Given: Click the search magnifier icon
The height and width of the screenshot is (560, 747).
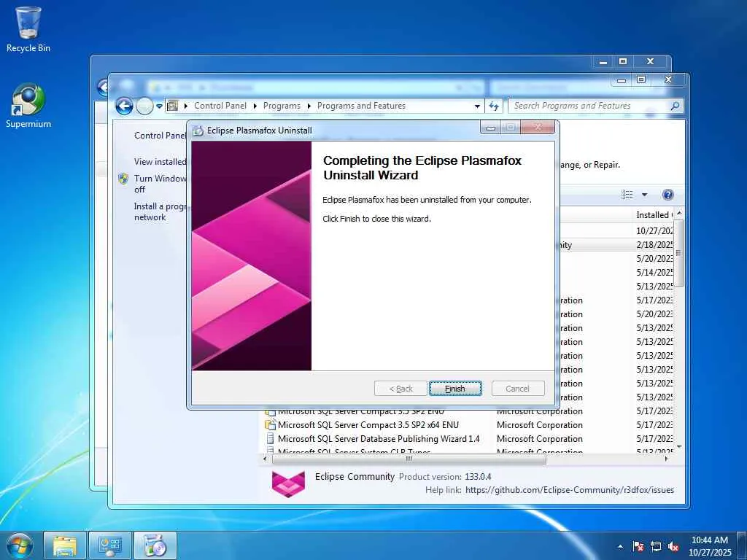Looking at the screenshot, I should click(x=675, y=106).
